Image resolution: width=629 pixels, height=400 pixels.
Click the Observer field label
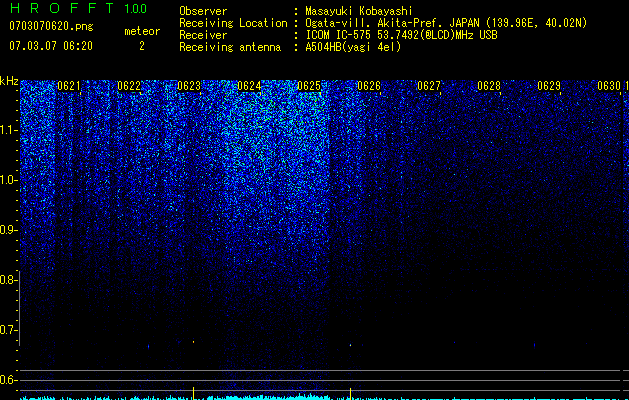pyautogui.click(x=203, y=11)
